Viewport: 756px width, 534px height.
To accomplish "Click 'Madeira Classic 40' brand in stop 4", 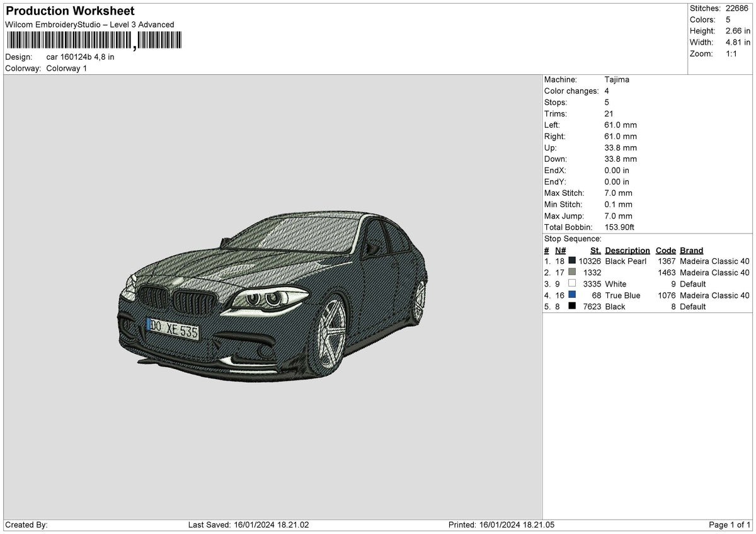I will click(x=714, y=295).
